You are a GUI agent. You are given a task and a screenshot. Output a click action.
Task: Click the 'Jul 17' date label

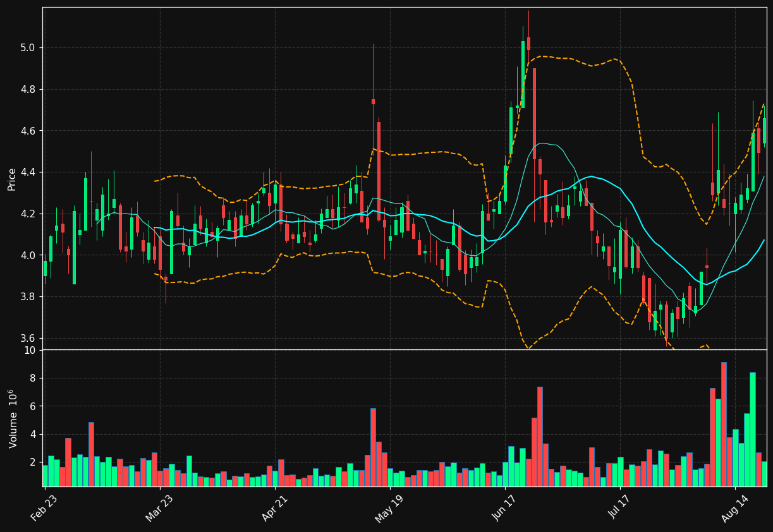click(620, 508)
